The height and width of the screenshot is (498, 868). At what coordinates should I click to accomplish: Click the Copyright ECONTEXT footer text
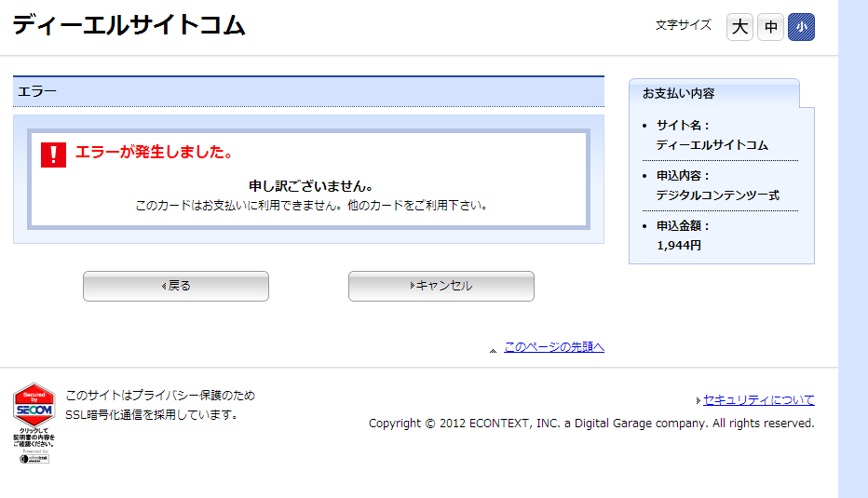591,424
